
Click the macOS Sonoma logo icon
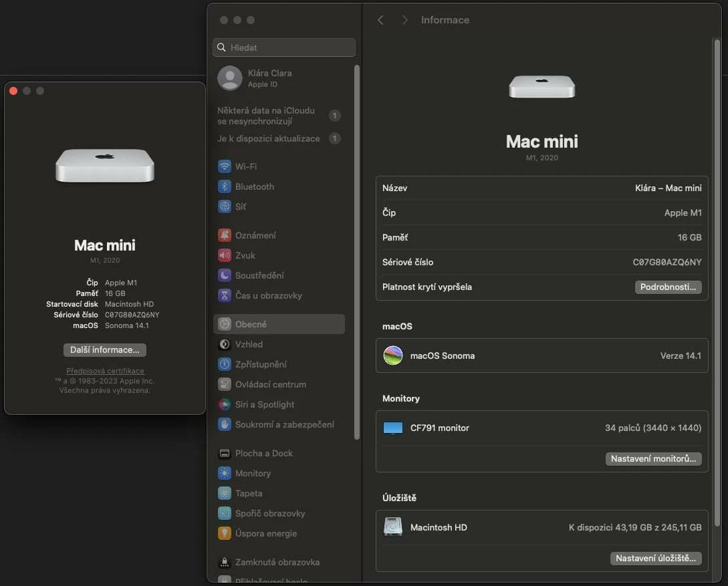click(393, 356)
